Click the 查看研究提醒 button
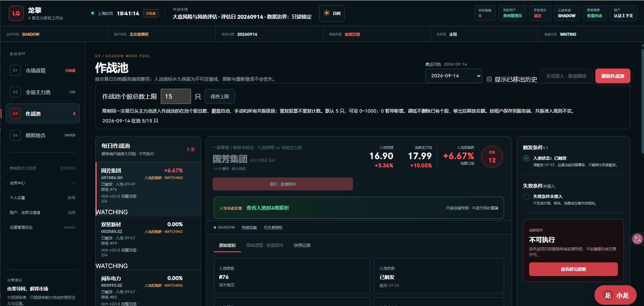Viewport: 644px width, 306px height. [573, 269]
